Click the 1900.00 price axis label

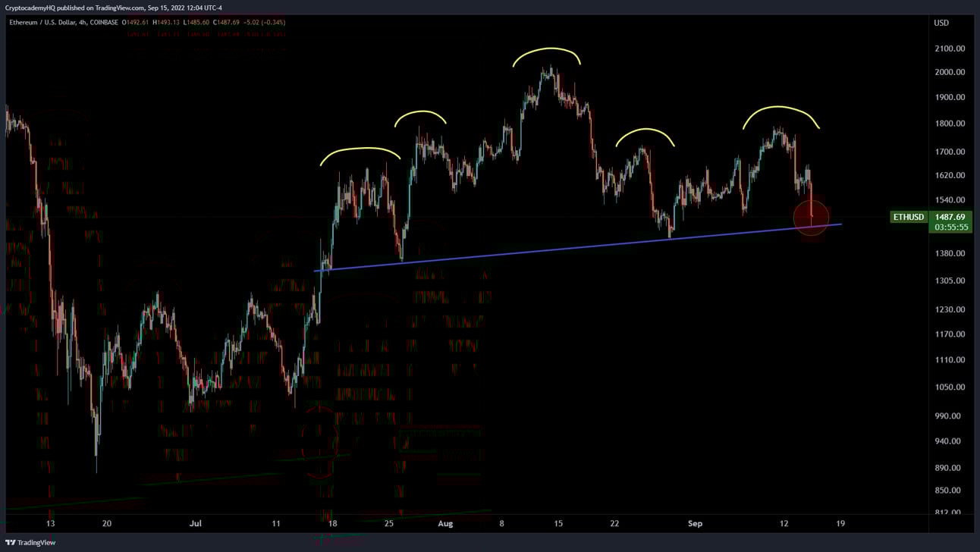pos(950,97)
